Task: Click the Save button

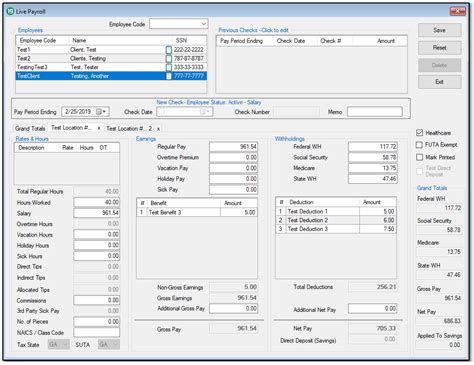Action: click(440, 30)
